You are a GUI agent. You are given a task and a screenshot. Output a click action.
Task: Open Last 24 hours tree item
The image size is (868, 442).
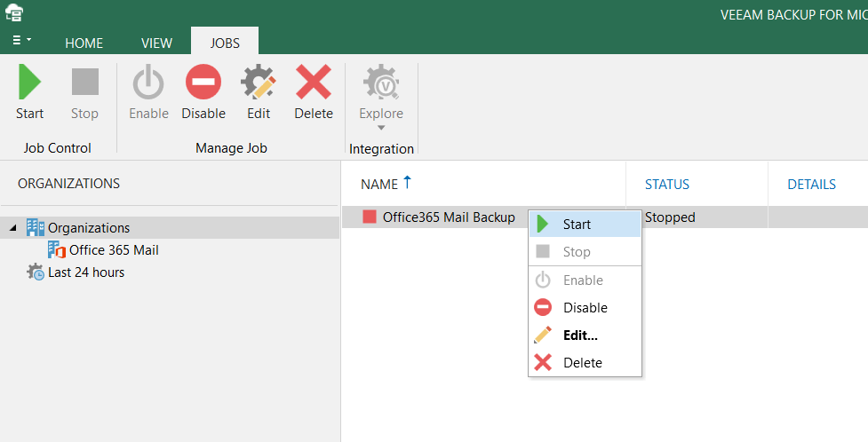[x=86, y=272]
